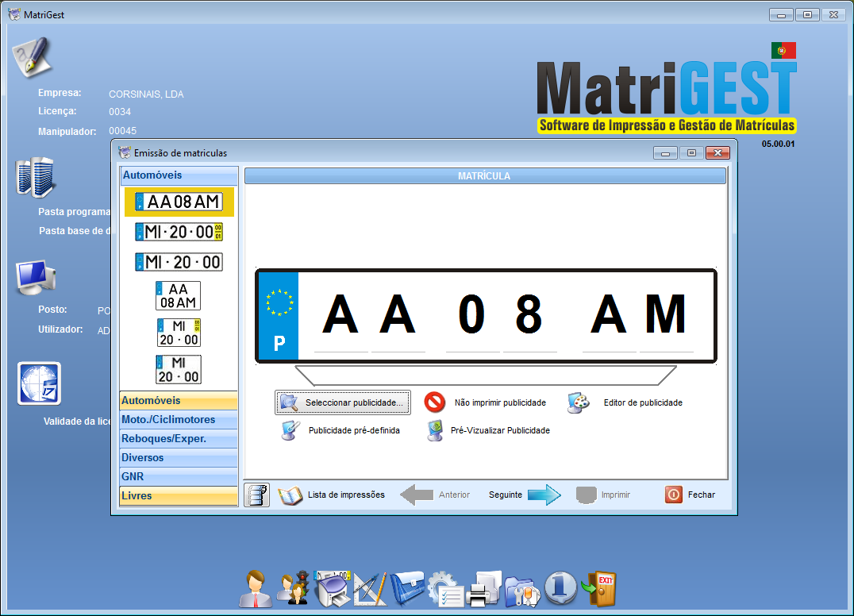Select the two-line AA 08 AM plate template
Viewport: 854px width, 616px height.
point(178,296)
